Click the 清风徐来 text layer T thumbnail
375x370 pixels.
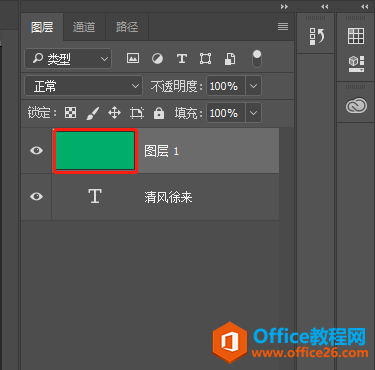[95, 196]
